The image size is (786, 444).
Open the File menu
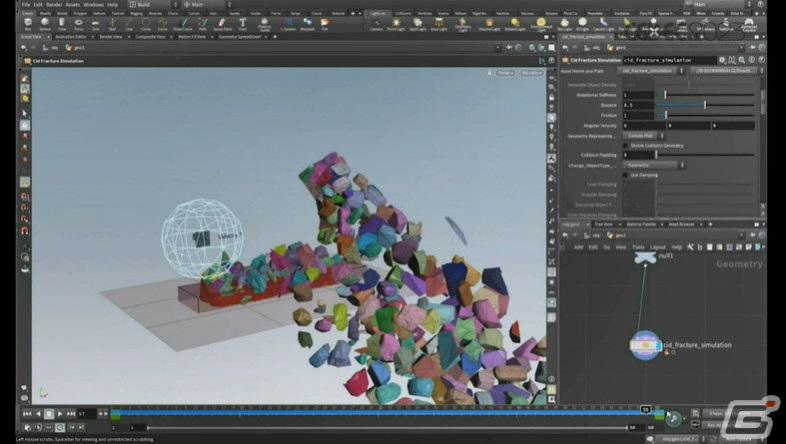[26, 5]
